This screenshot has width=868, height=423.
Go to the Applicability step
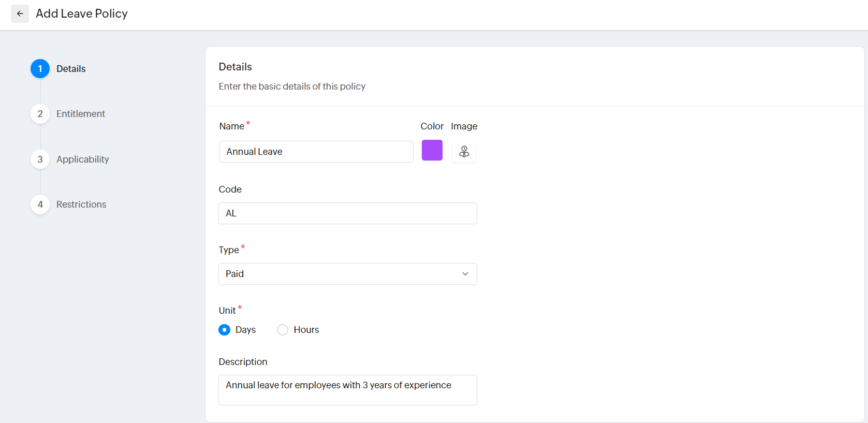point(83,159)
